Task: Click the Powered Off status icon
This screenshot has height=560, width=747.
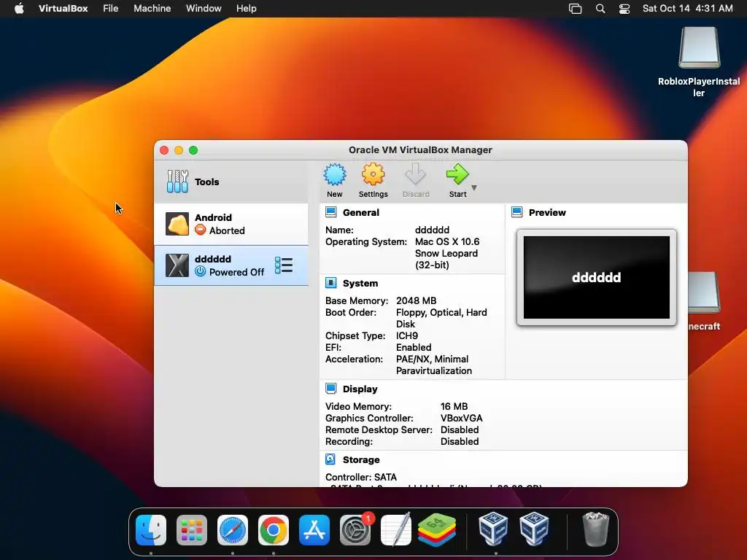Action: click(201, 271)
